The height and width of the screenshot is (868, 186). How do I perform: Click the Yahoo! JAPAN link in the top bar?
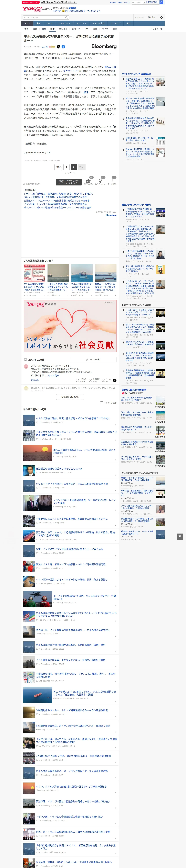(x=116, y=2)
